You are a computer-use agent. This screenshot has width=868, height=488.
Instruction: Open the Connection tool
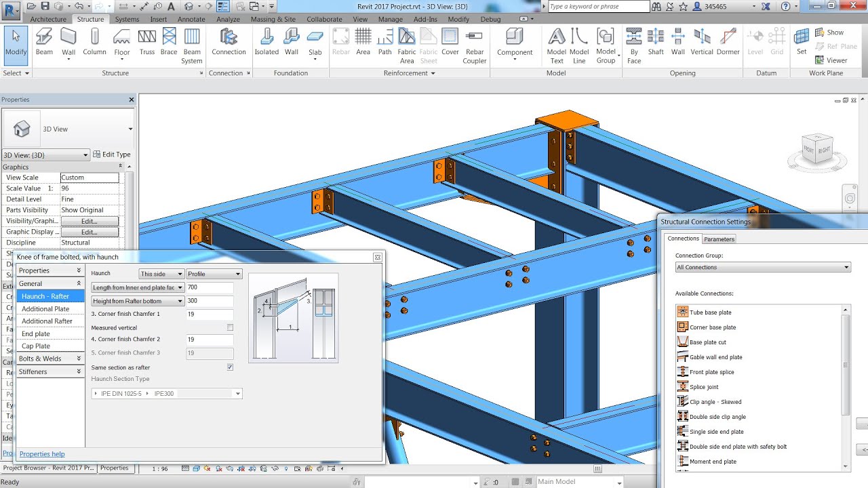229,42
